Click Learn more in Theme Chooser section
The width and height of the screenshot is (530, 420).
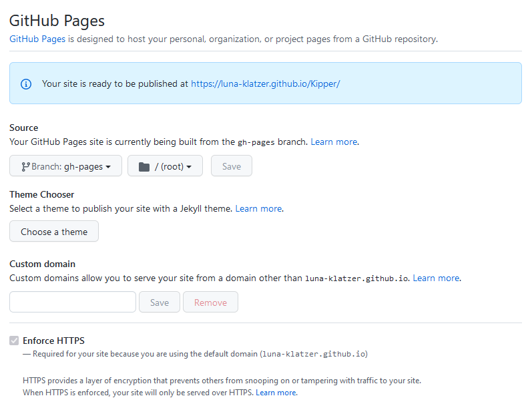click(x=258, y=208)
